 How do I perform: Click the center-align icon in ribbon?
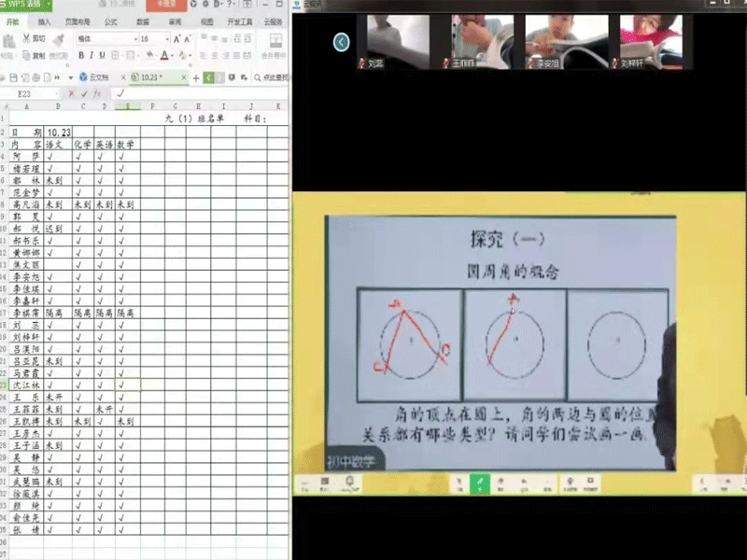215,55
